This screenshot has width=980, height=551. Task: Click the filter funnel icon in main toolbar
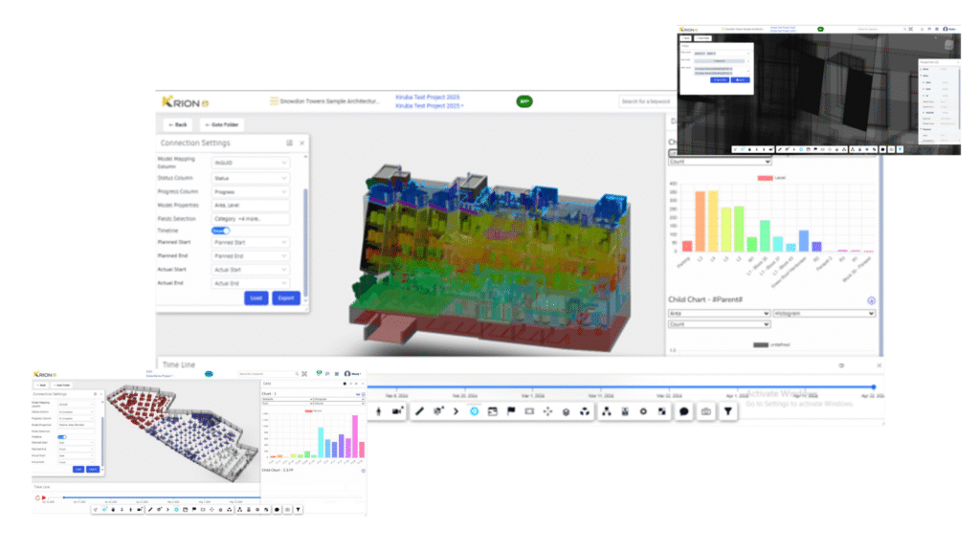728,411
